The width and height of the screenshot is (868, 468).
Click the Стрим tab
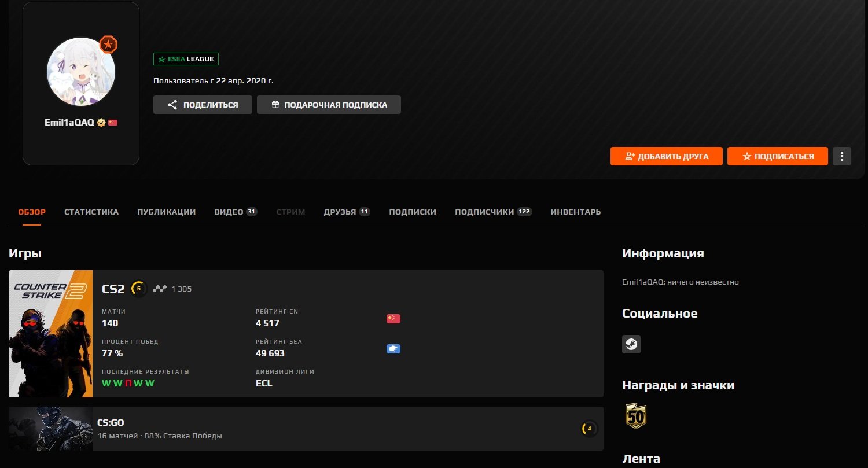(x=290, y=212)
